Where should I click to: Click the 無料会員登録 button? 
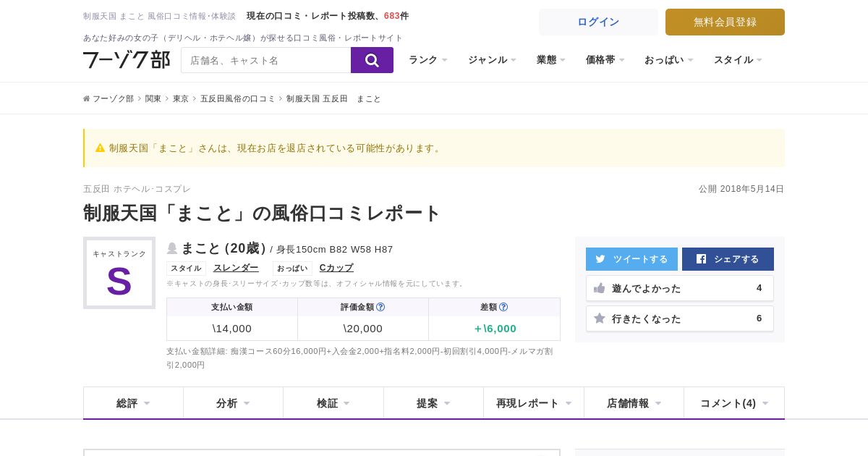(725, 22)
